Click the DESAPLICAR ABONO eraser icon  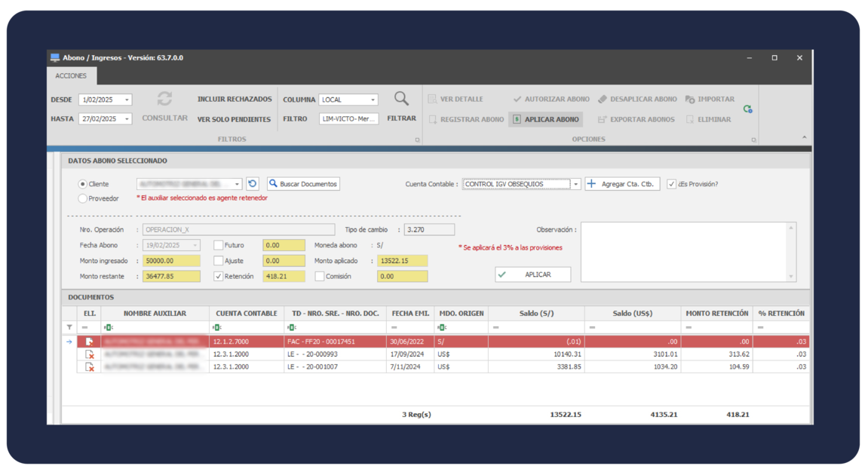[603, 100]
